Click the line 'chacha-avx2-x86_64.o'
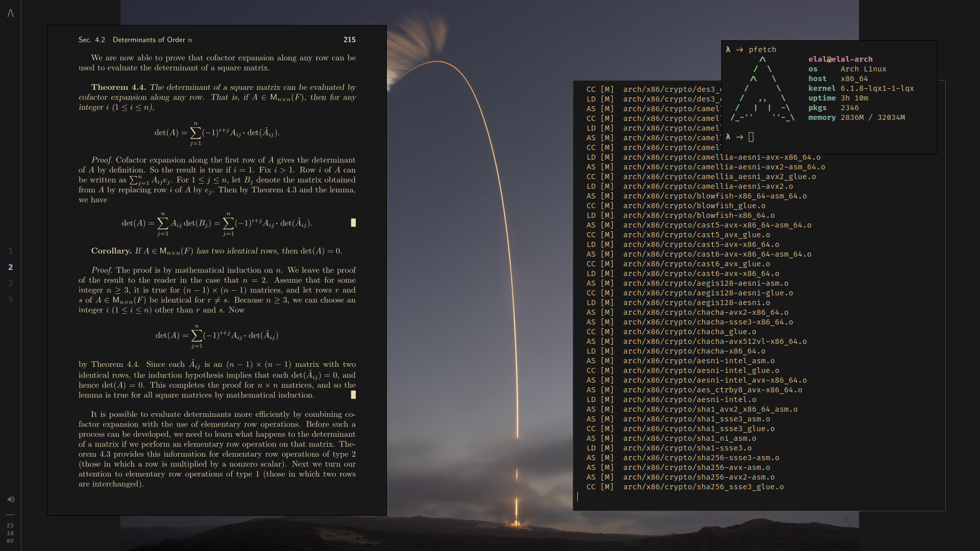980x551 pixels. click(x=688, y=312)
